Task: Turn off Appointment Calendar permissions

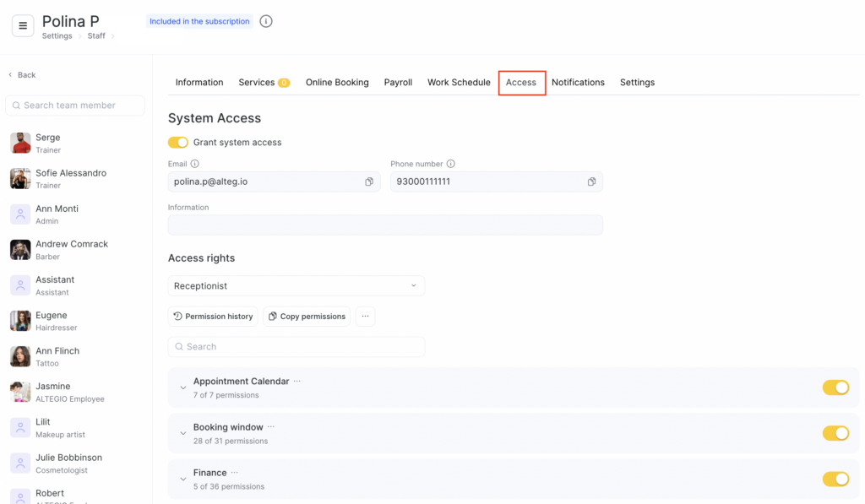Action: click(835, 387)
